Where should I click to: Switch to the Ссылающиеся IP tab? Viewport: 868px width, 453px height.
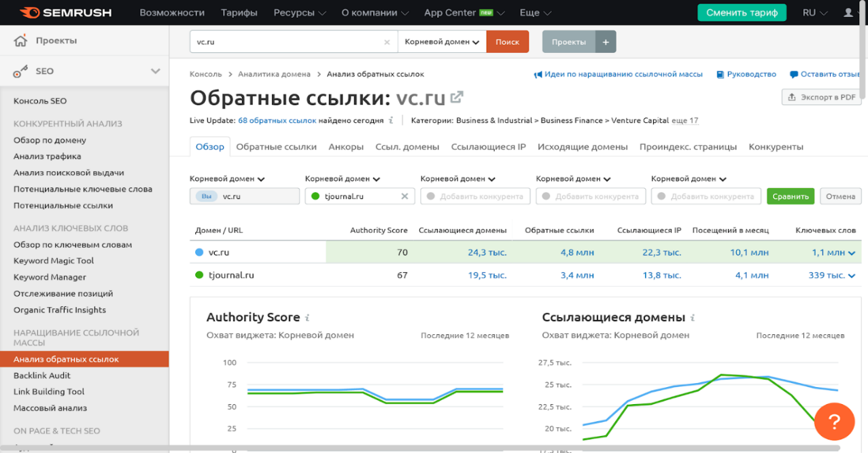coord(489,147)
